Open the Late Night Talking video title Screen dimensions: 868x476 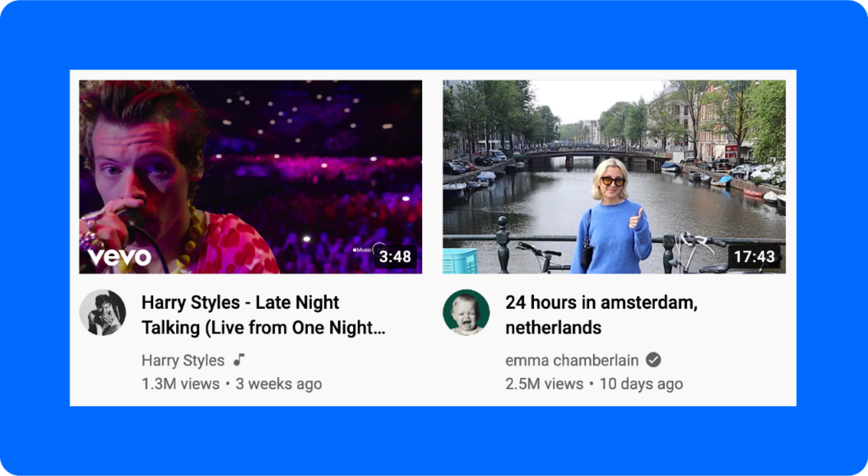point(263,315)
